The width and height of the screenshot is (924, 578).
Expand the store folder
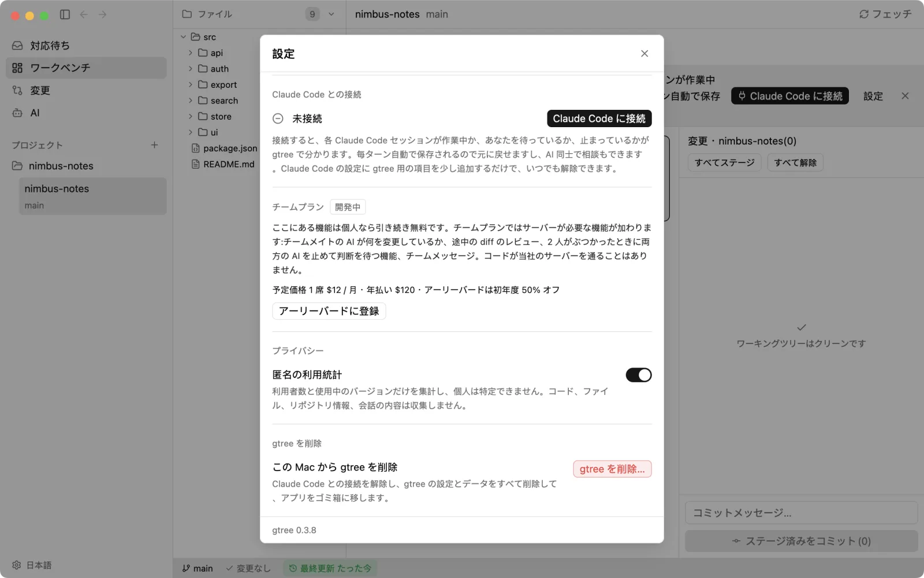(191, 116)
